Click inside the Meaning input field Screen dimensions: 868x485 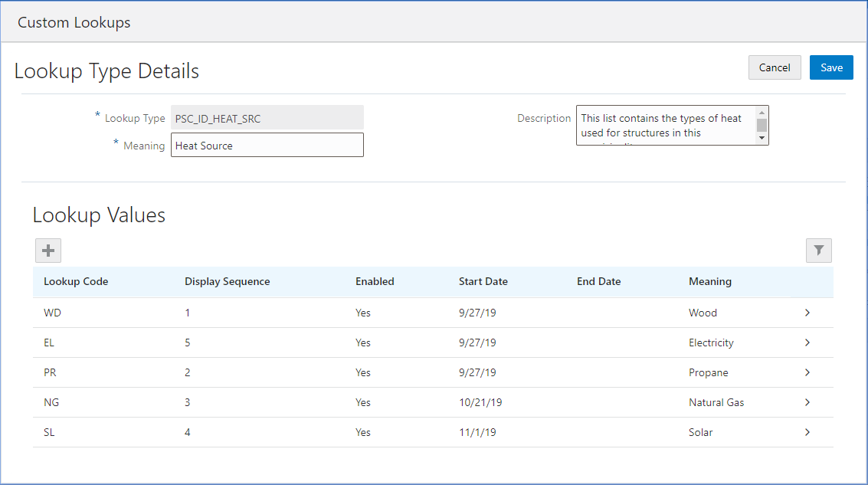pos(267,145)
